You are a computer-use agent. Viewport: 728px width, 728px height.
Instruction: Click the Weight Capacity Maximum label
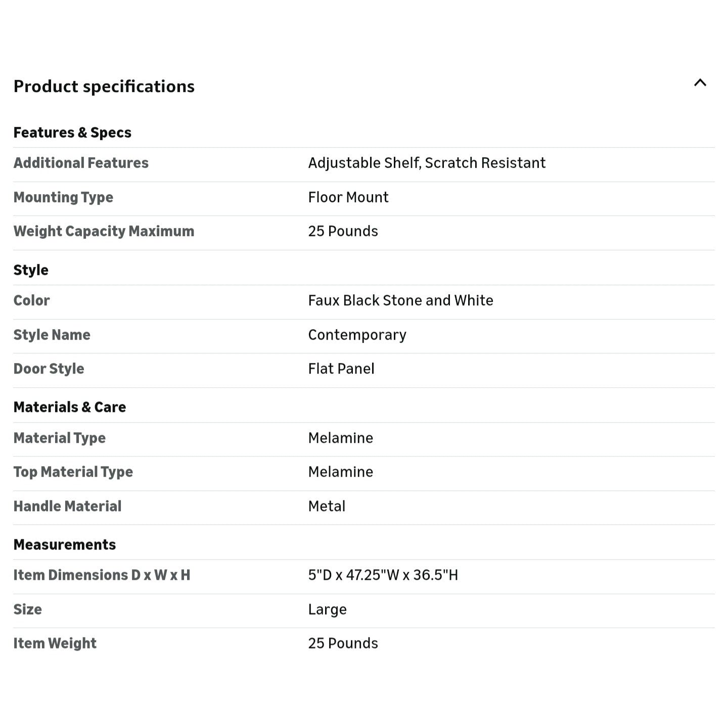tap(104, 231)
